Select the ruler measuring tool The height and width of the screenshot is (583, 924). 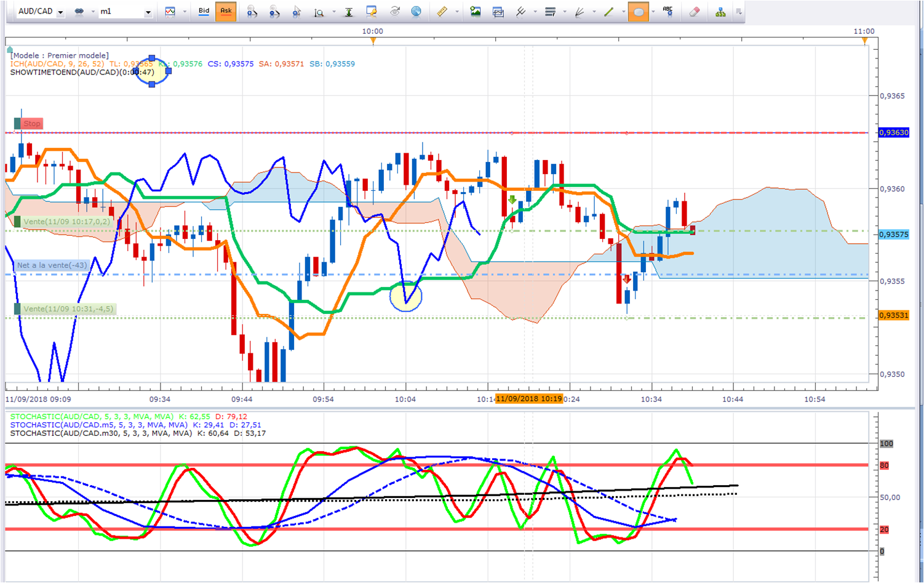pos(442,12)
